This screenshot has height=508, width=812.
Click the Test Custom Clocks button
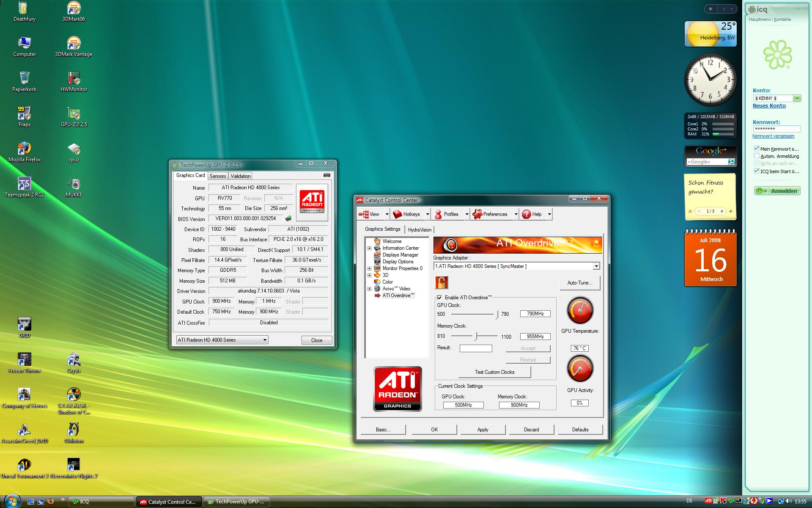494,372
